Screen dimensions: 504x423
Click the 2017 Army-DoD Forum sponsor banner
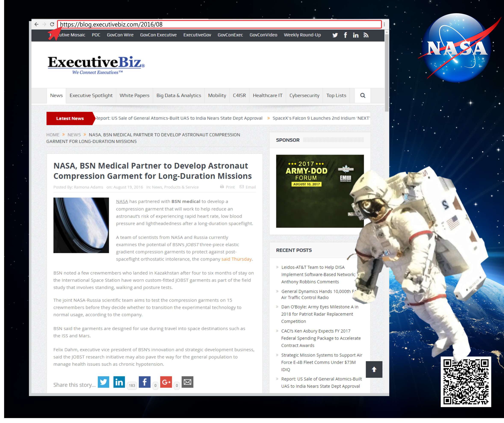[x=320, y=191]
